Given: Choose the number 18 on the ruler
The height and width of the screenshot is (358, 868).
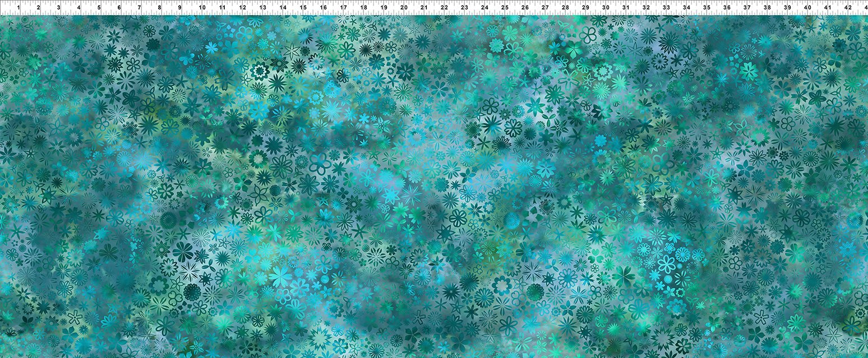Looking at the screenshot, I should tap(363, 8).
